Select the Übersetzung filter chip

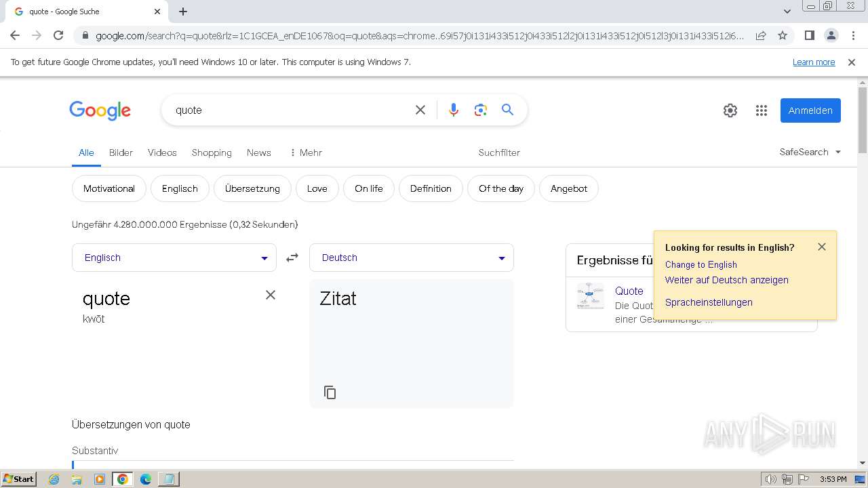coord(252,188)
